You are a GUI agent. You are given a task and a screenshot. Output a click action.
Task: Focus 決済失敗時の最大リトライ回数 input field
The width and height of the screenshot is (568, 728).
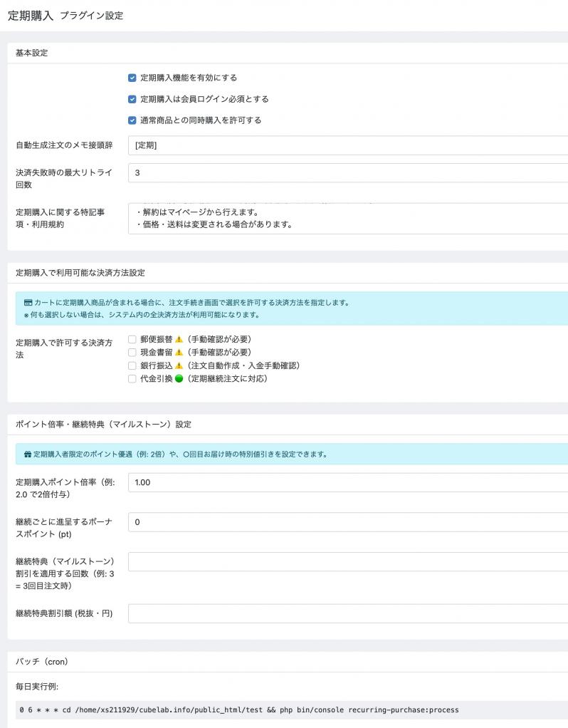click(348, 172)
